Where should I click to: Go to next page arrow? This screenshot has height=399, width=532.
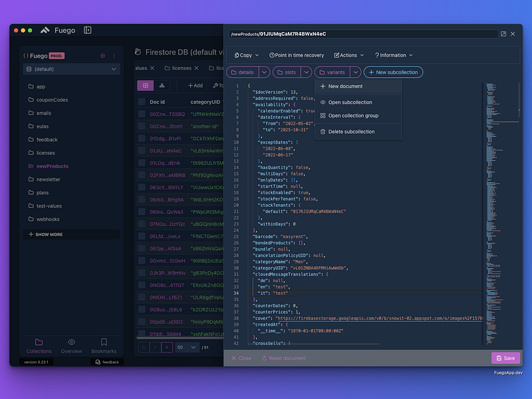pyautogui.click(x=167, y=347)
